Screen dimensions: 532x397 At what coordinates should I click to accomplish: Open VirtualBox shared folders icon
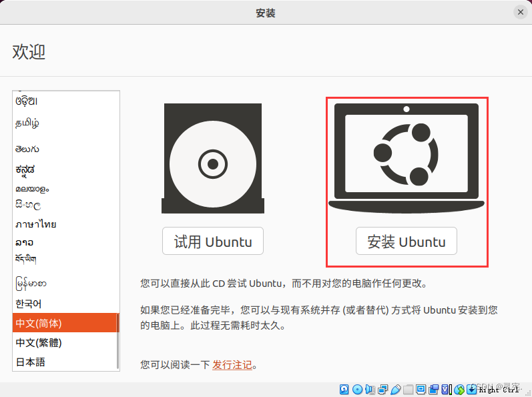point(408,390)
